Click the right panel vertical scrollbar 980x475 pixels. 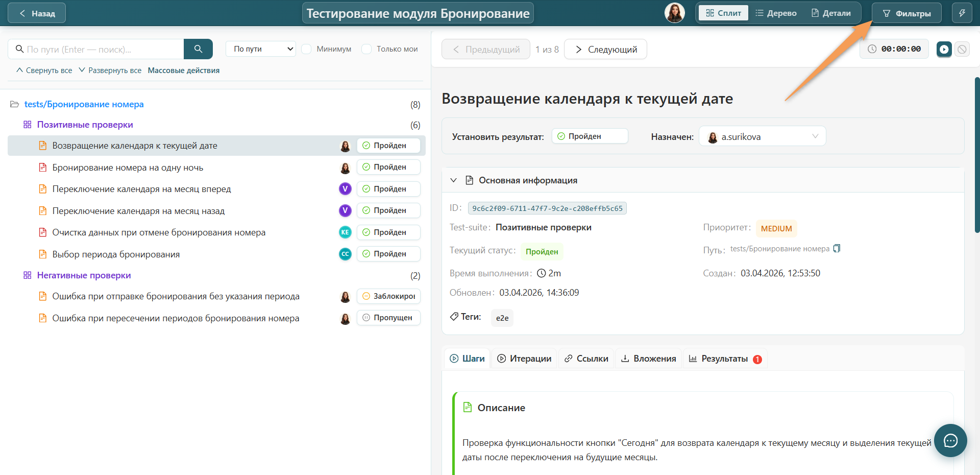pos(977,155)
